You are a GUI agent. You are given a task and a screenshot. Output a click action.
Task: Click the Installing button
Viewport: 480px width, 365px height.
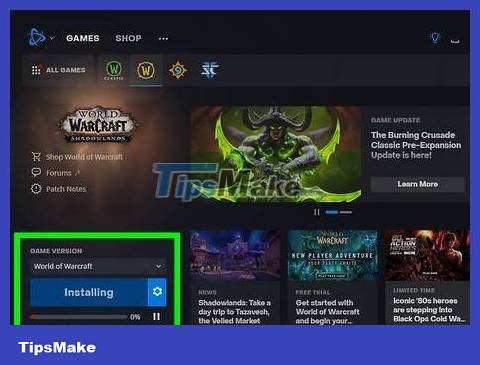click(89, 292)
